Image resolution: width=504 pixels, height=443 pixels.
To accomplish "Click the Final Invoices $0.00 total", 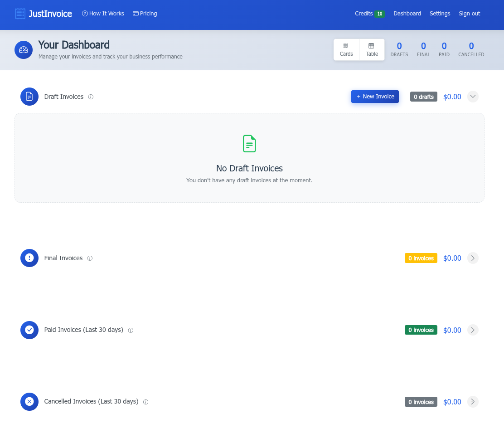I will point(452,258).
